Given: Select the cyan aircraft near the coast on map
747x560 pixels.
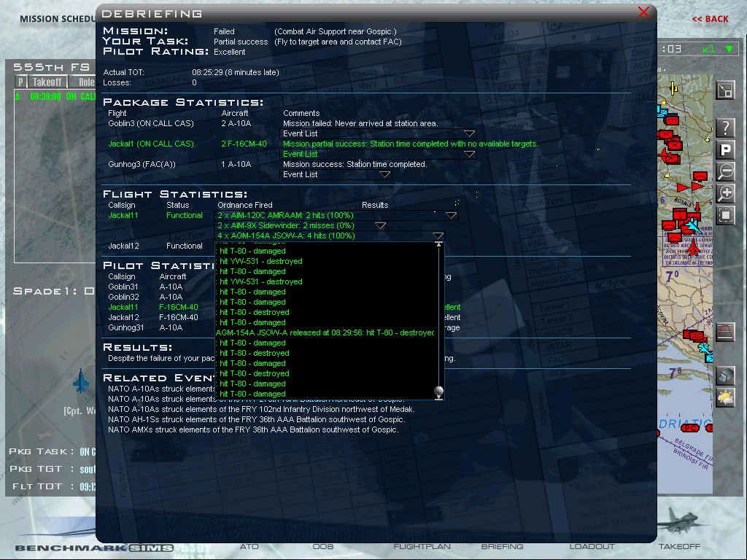Looking at the screenshot, I should point(705,349).
